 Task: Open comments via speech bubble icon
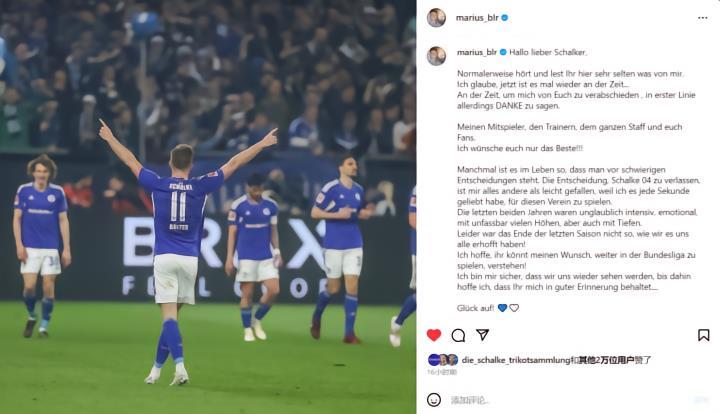(458, 336)
